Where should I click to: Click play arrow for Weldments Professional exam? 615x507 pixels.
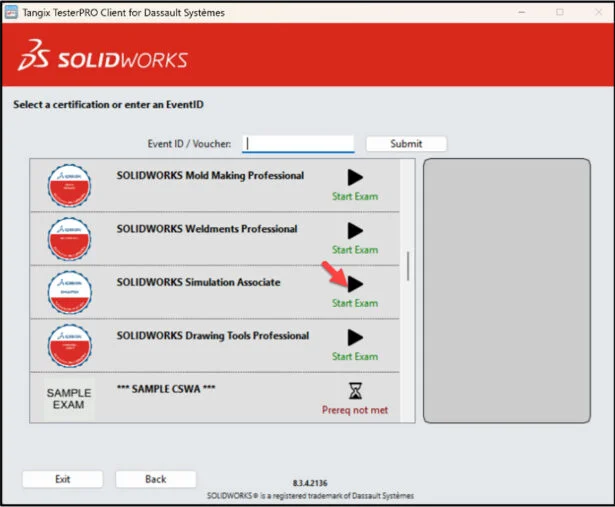click(x=355, y=231)
